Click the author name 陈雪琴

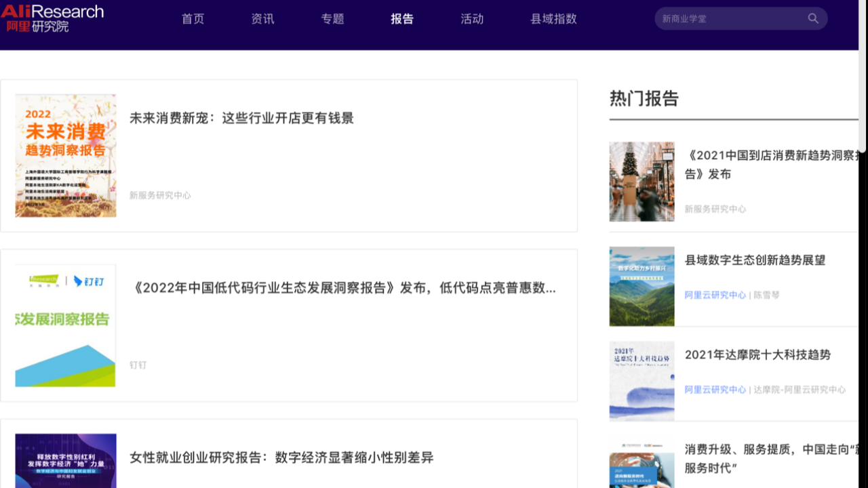[x=766, y=296]
